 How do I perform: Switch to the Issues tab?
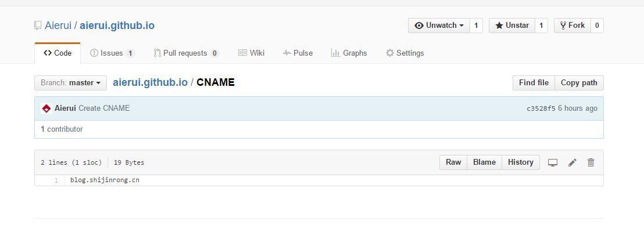pos(112,53)
